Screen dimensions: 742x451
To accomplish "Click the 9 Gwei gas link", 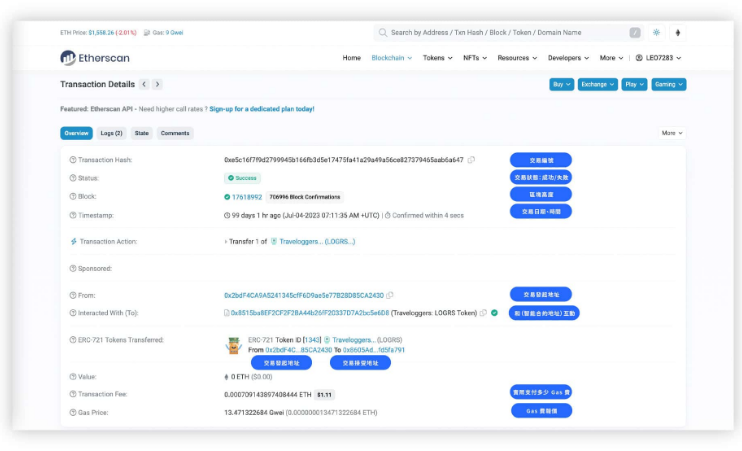I will pos(174,33).
